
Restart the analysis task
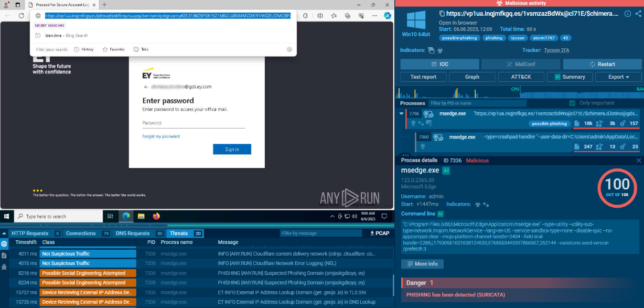(602, 64)
